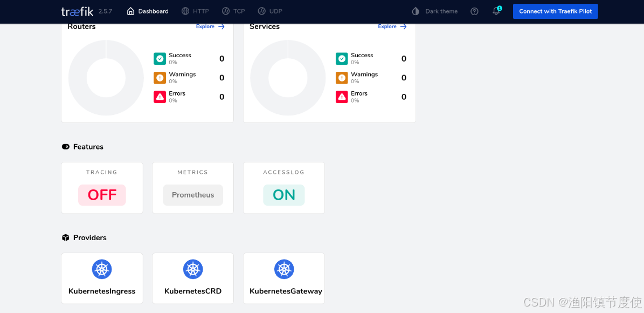Viewport: 644px width, 313px height.
Task: Click the Traefik logo
Action: coord(77,11)
